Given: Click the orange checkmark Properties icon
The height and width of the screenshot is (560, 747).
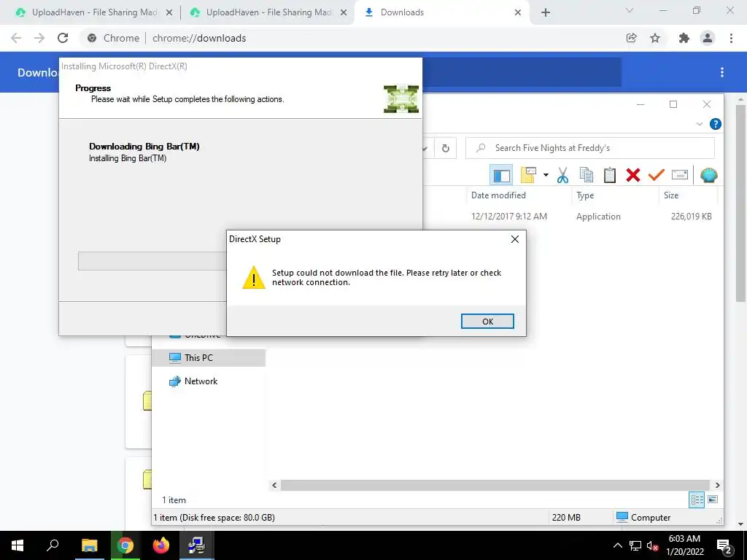Looking at the screenshot, I should tap(656, 175).
